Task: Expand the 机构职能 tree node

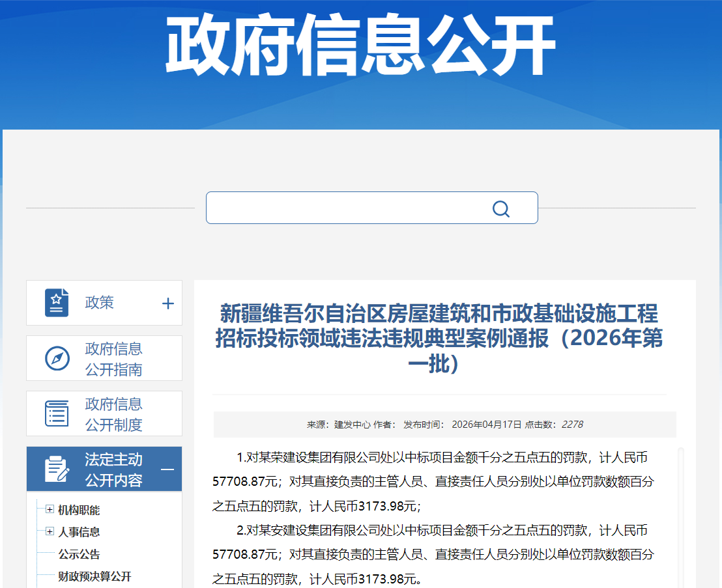Action: [50, 509]
